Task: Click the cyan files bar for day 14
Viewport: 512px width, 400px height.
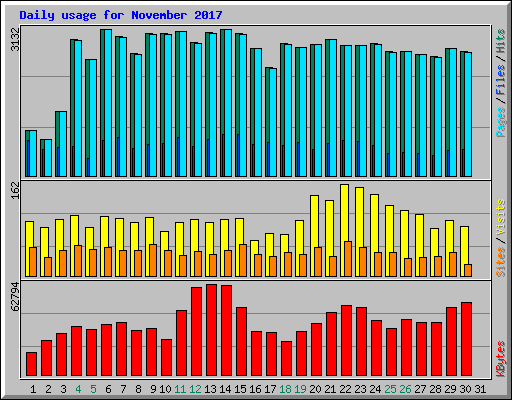Action: 228,103
